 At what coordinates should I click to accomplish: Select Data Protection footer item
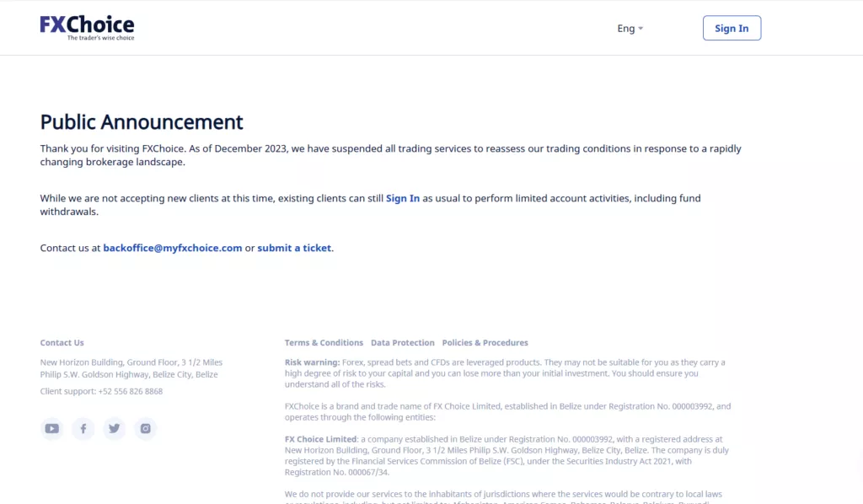pos(402,342)
